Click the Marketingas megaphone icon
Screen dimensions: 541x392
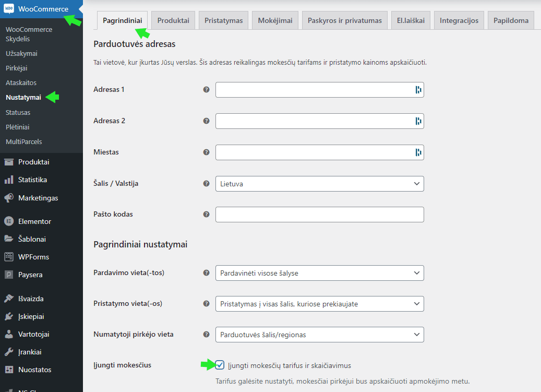point(9,198)
